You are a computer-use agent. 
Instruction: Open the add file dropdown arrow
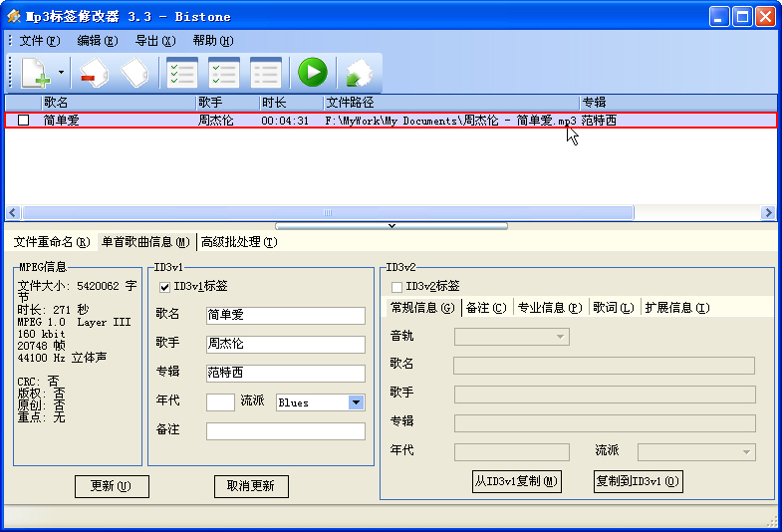coord(61,73)
